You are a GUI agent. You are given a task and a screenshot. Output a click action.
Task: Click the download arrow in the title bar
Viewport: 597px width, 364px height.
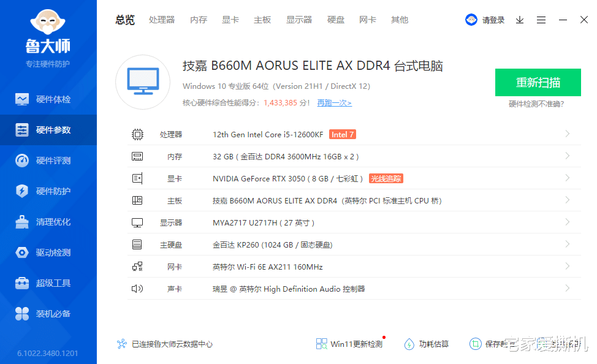coord(519,20)
